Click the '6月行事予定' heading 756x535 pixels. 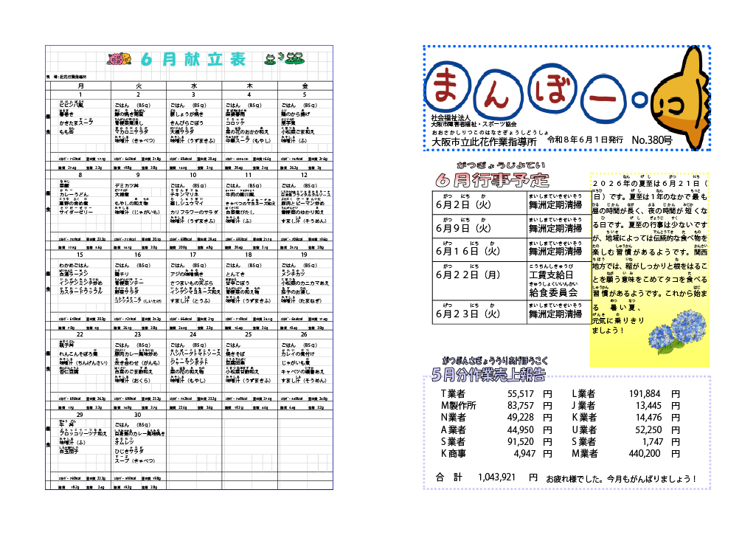(x=492, y=180)
